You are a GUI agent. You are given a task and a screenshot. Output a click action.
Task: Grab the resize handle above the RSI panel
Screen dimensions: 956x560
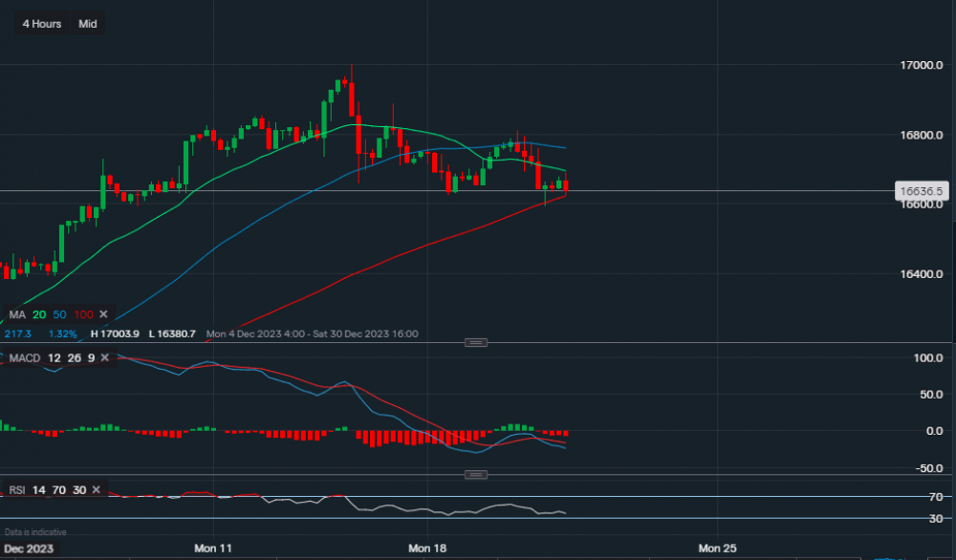tap(474, 474)
